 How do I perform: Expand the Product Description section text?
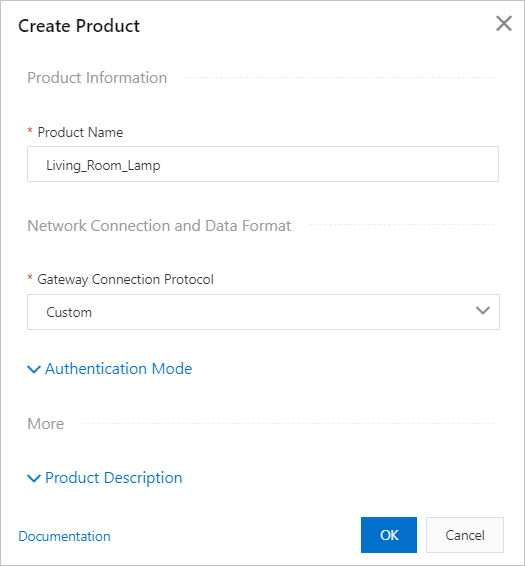113,478
